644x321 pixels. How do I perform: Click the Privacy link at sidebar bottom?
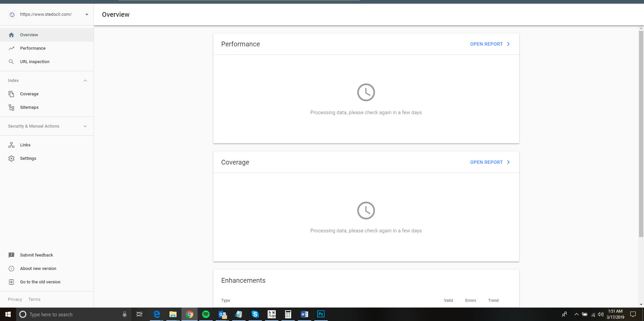point(15,299)
